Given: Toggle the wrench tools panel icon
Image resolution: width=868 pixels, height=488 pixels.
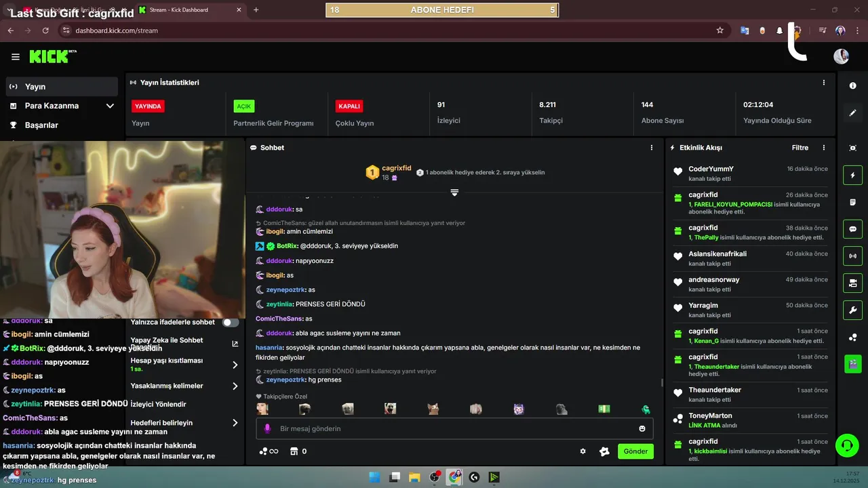Looking at the screenshot, I should (852, 310).
